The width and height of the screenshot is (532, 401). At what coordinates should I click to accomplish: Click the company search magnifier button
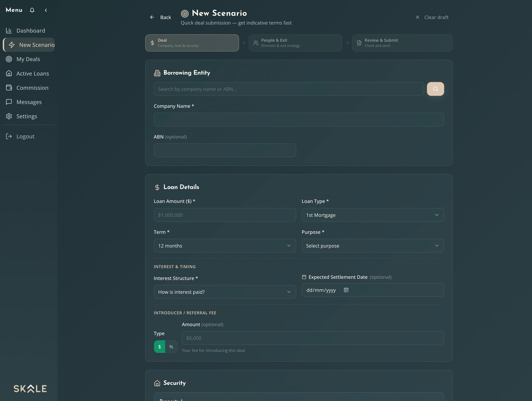(435, 89)
